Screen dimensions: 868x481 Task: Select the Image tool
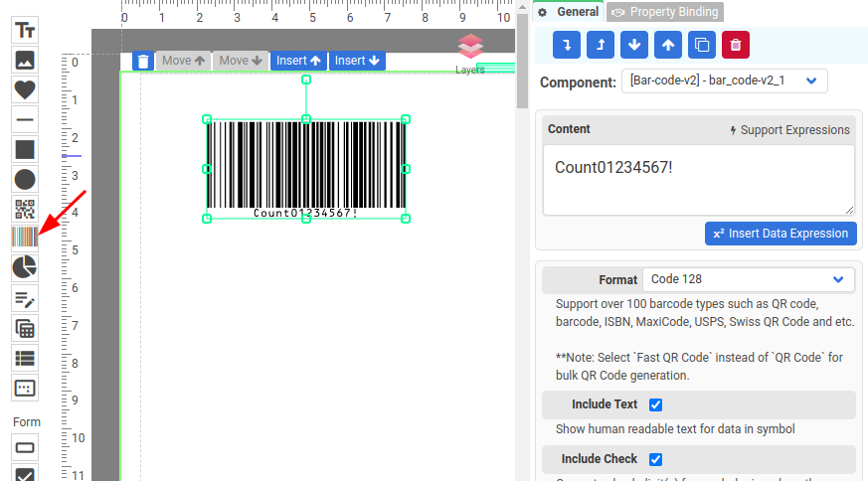(x=25, y=60)
